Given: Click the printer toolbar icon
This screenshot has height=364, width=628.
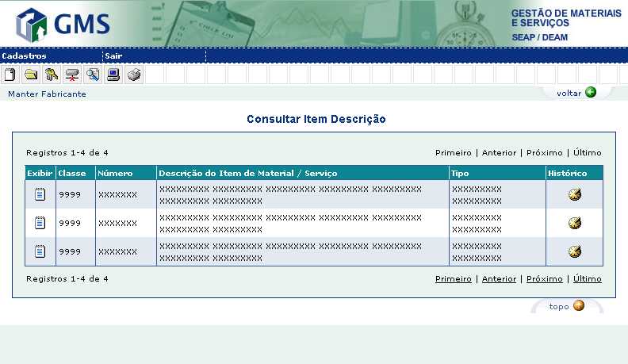Looking at the screenshot, I should point(134,75).
